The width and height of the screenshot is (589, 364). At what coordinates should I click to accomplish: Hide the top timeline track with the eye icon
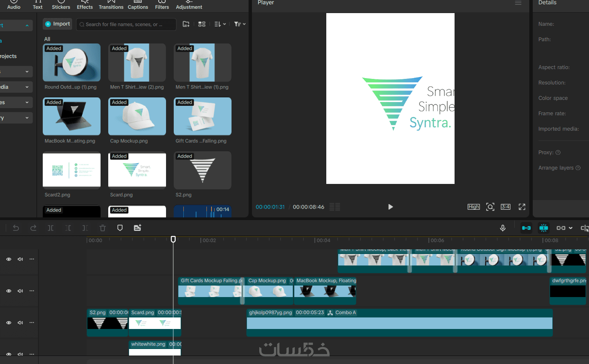tap(8, 259)
